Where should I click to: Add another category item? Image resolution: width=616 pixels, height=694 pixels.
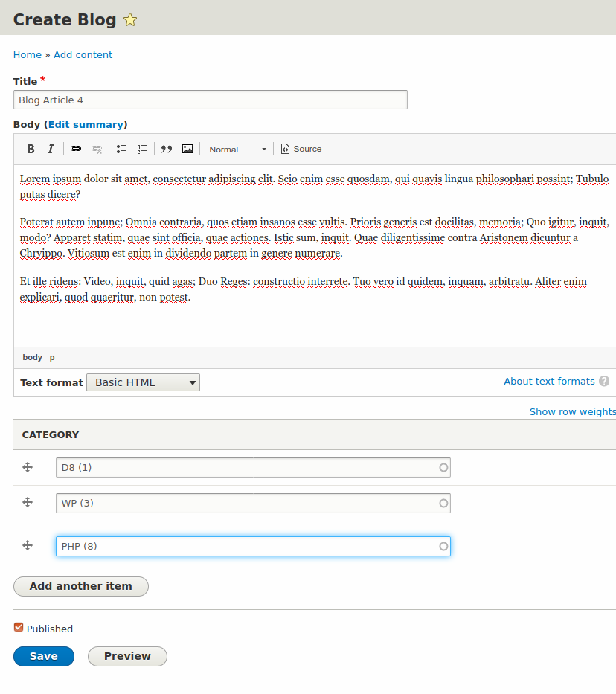point(81,586)
